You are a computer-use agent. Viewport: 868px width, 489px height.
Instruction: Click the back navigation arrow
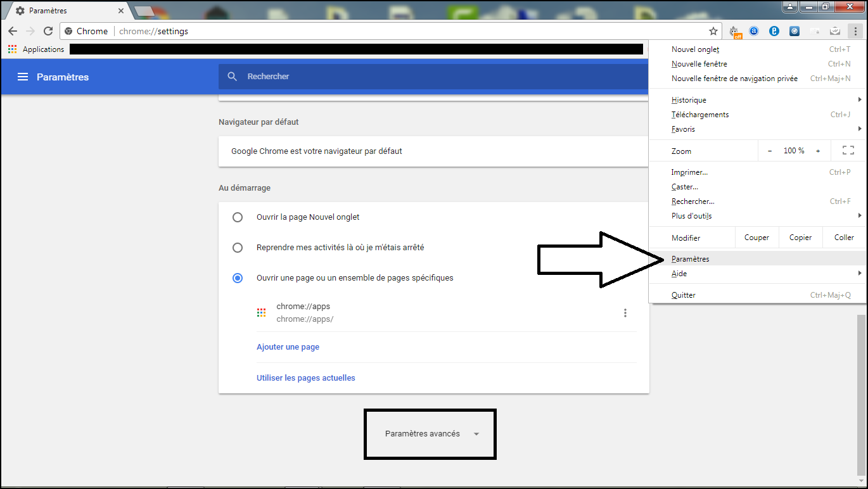click(13, 31)
